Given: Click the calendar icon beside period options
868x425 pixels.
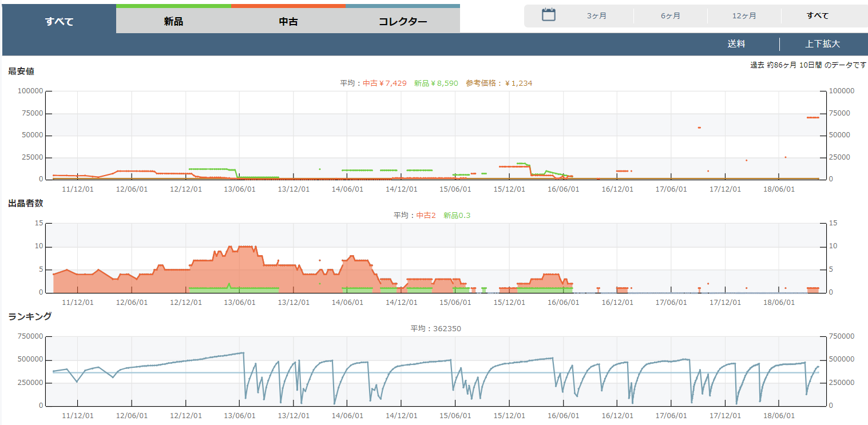Looking at the screenshot, I should point(549,15).
